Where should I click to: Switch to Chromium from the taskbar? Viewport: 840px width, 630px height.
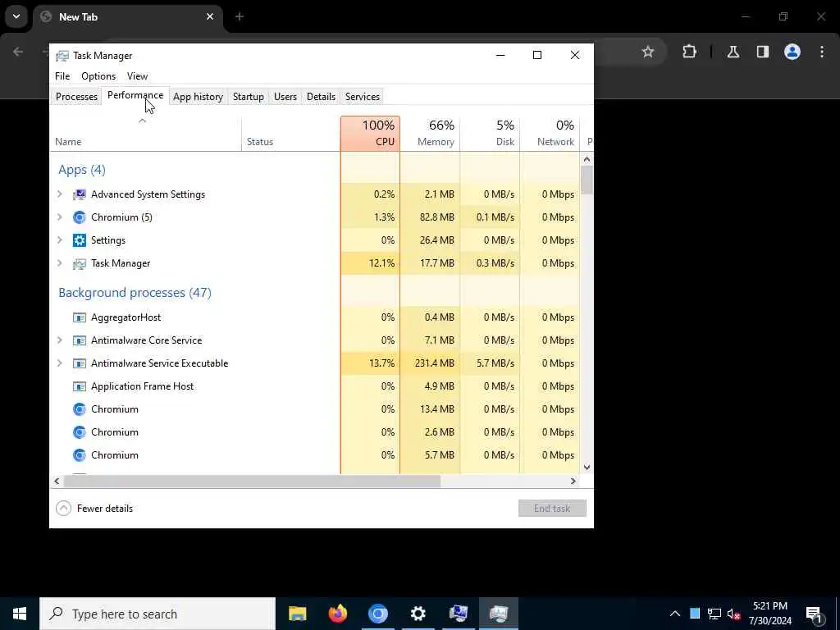[x=377, y=614]
